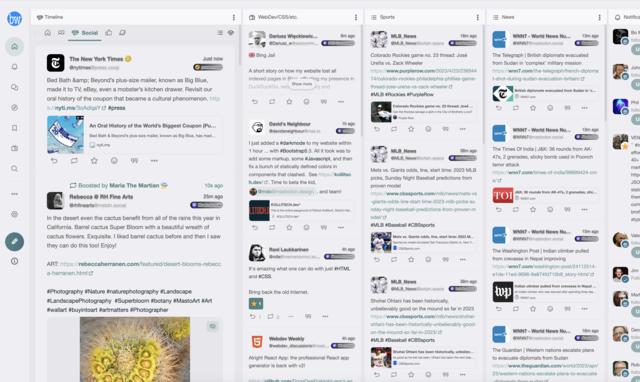
Task: Favourite The Telegraph British diplomats post
Action: pyautogui.click(x=533, y=108)
